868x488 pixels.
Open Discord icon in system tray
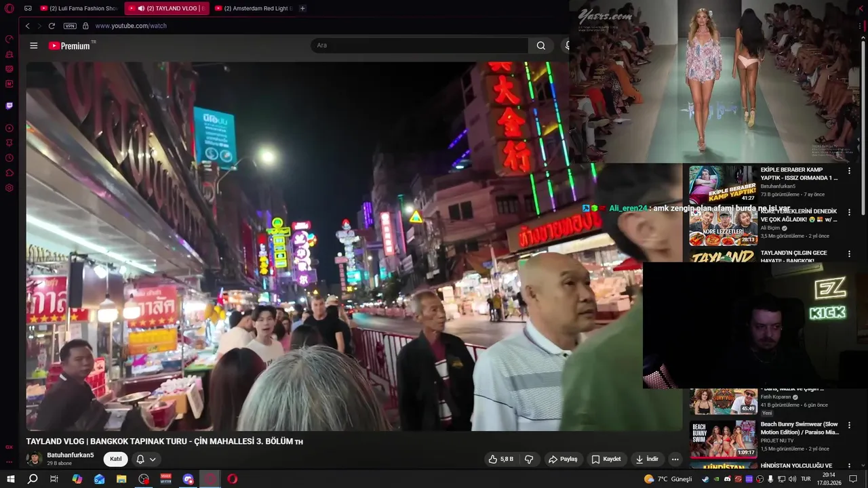point(727,479)
